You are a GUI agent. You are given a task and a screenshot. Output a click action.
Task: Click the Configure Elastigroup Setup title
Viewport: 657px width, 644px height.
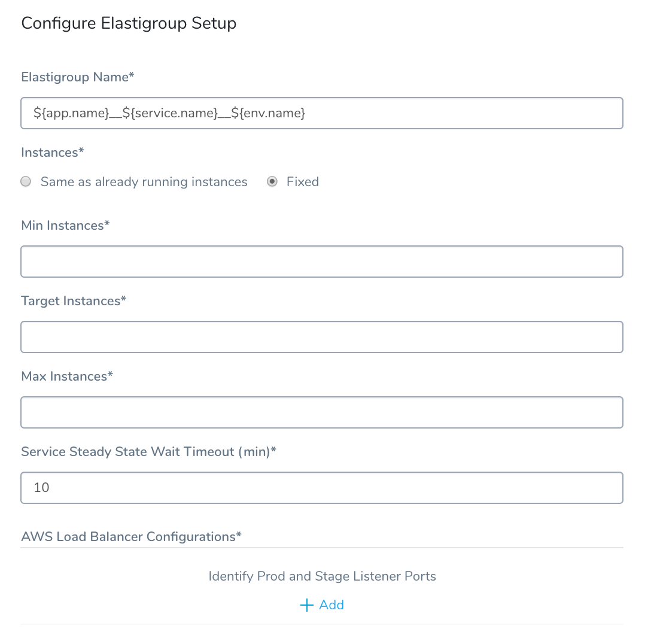coord(129,23)
